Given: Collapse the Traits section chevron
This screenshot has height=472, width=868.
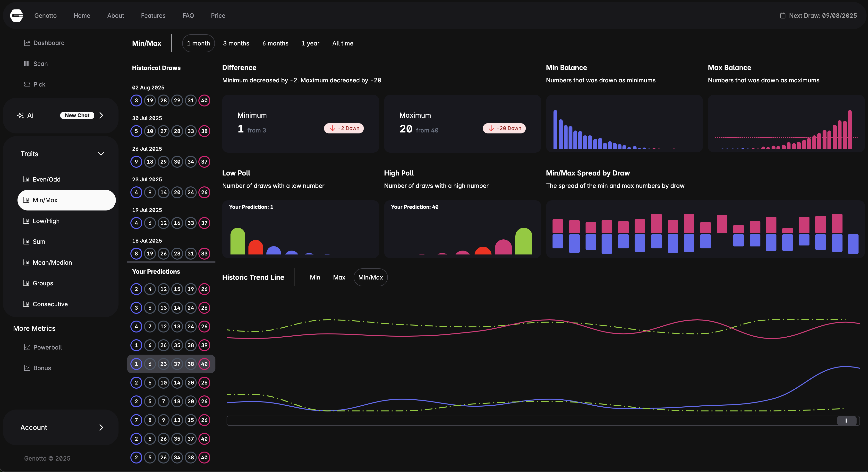Looking at the screenshot, I should coord(101,154).
